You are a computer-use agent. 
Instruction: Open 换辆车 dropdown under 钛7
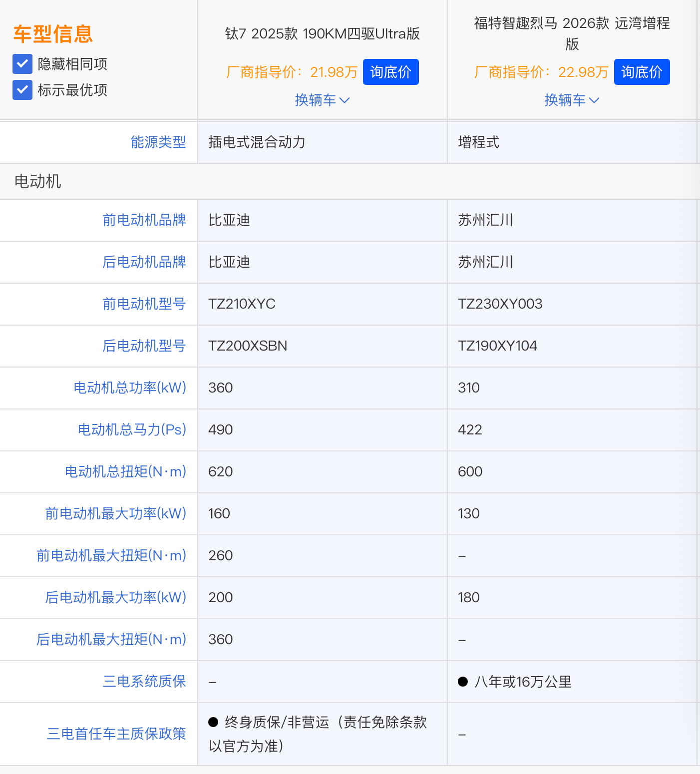(x=322, y=100)
